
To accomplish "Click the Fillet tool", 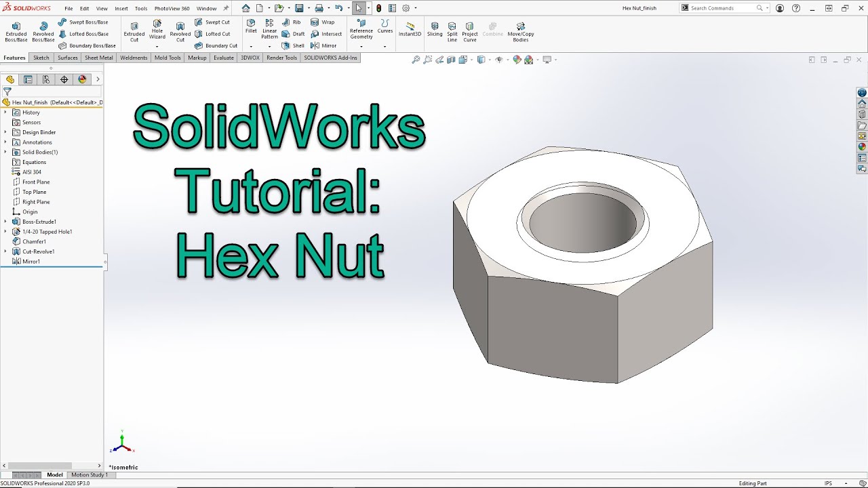I will pyautogui.click(x=251, y=26).
